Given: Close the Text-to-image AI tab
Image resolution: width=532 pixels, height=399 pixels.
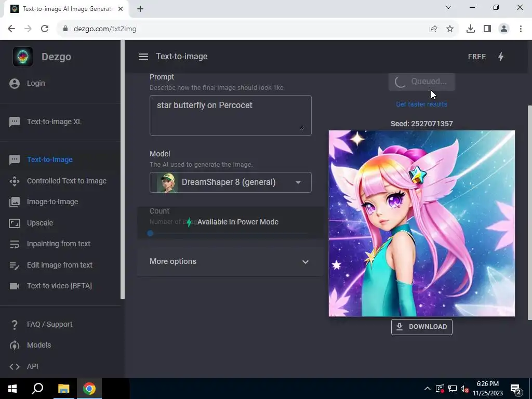Looking at the screenshot, I should pos(121,9).
